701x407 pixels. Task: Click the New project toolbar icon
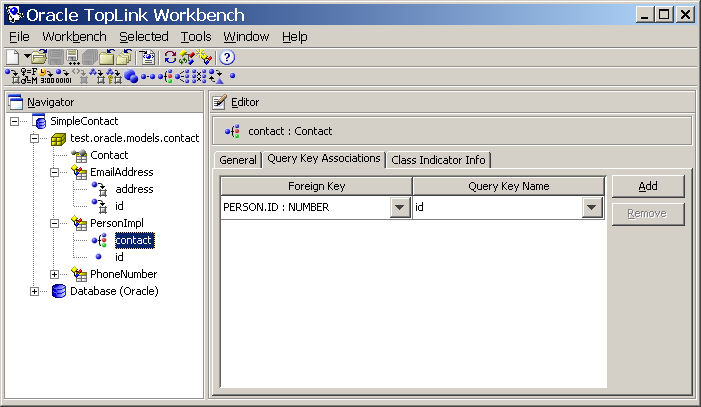(x=13, y=57)
